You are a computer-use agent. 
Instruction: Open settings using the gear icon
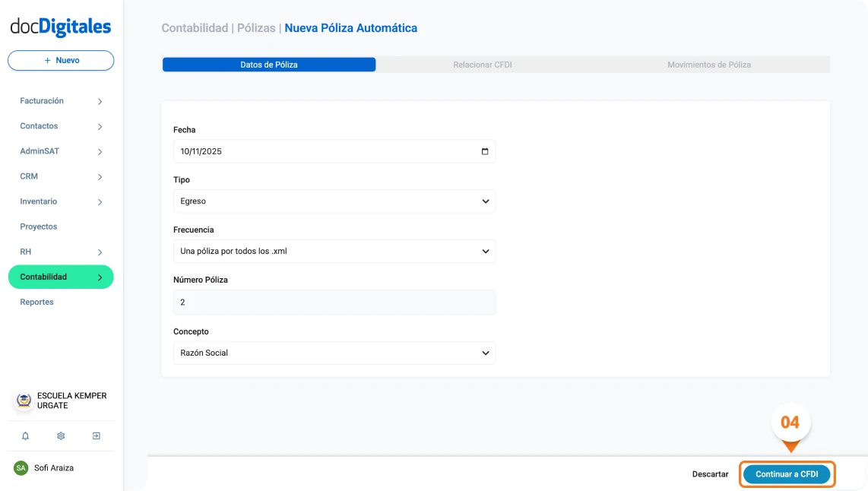60,436
